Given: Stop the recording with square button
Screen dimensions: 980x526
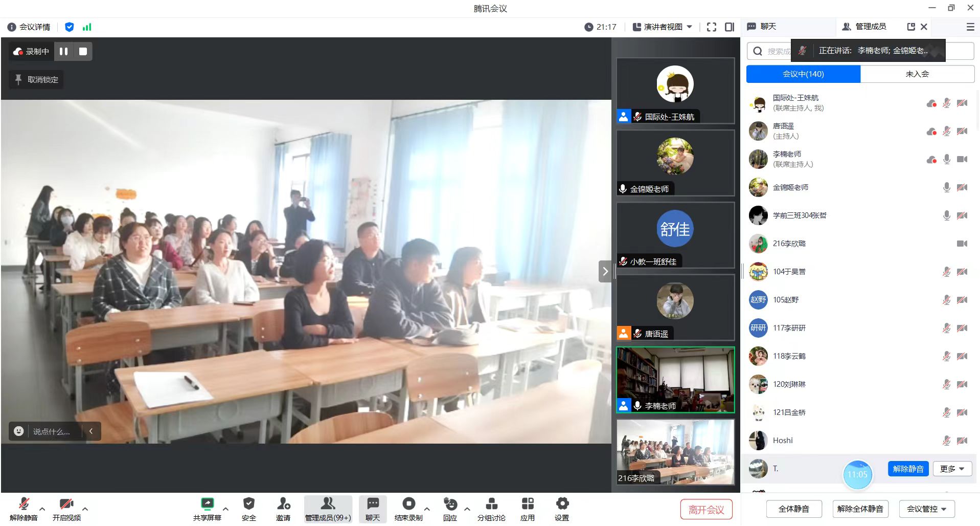Looking at the screenshot, I should coord(83,51).
